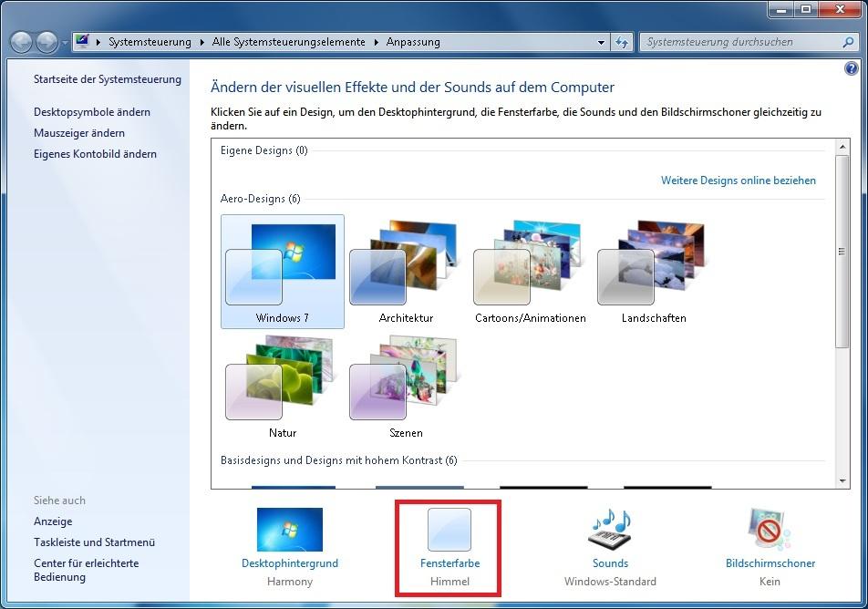Click the Systemsteuerung durchsuchen search field
The width and height of the screenshot is (868, 609).
[740, 42]
